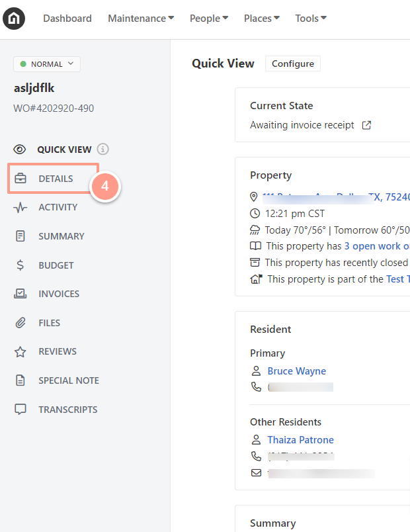410x532 pixels.
Task: Open the Tools menu
Action: click(x=311, y=19)
